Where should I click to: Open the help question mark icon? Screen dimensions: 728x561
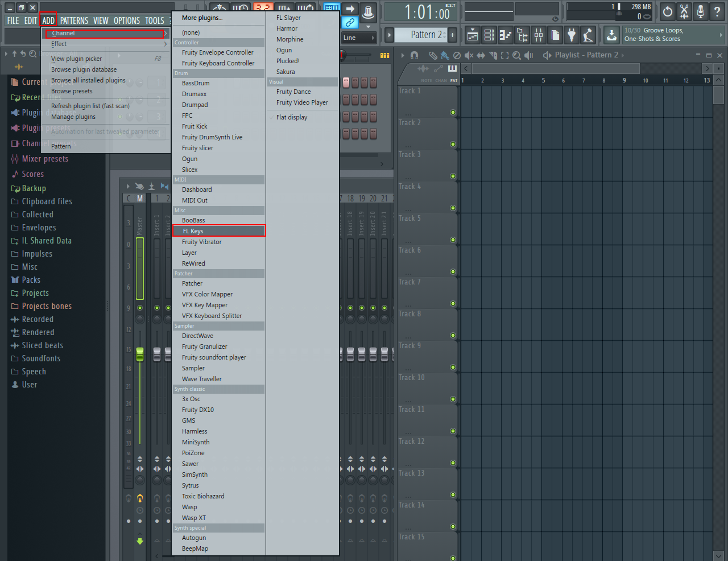[x=717, y=11]
